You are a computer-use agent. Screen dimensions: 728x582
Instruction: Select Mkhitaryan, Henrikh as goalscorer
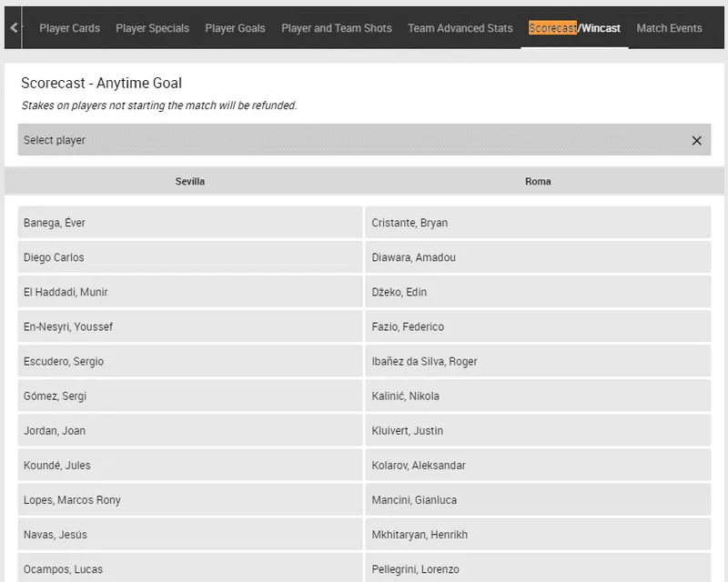pos(537,535)
